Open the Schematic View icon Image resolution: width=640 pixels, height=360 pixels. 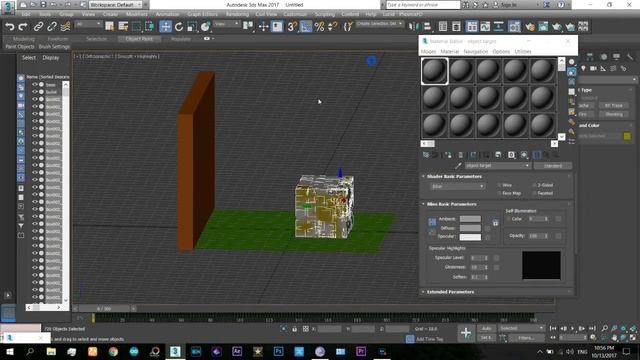(x=499, y=27)
